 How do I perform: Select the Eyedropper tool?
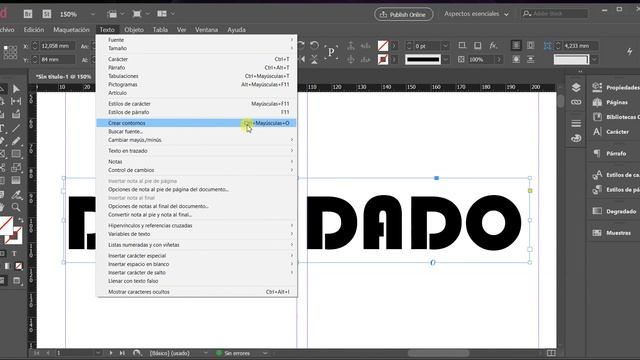(16, 195)
